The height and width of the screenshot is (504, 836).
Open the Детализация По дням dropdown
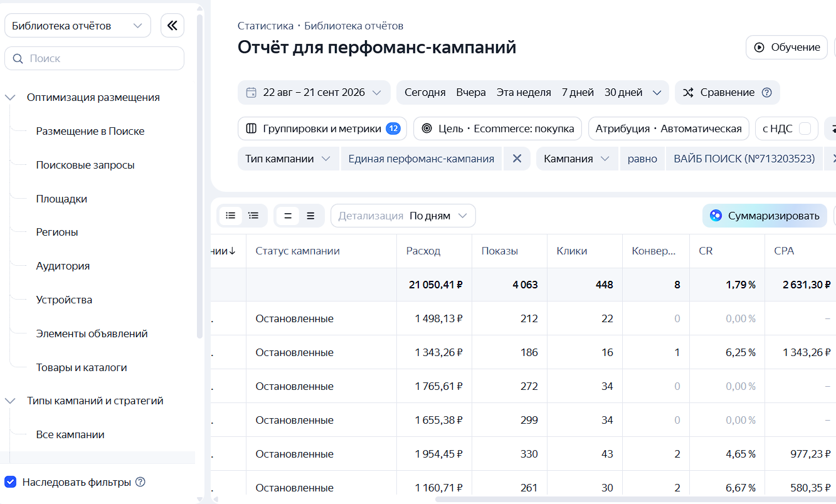[403, 216]
